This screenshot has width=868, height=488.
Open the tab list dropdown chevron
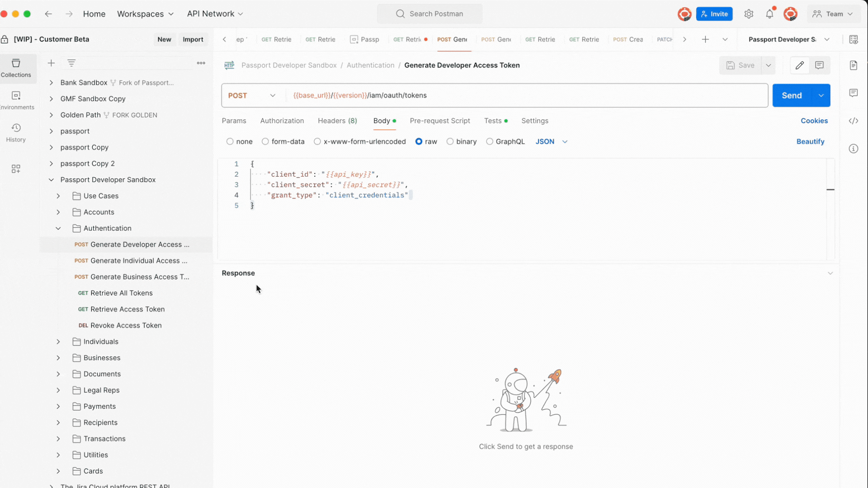(725, 39)
